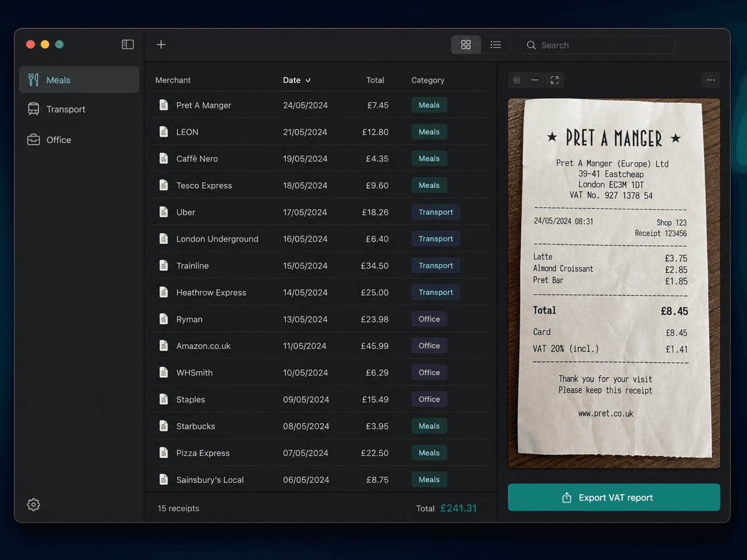Open the Meals sidebar category
Viewport: 747px width, 560px height.
click(79, 80)
